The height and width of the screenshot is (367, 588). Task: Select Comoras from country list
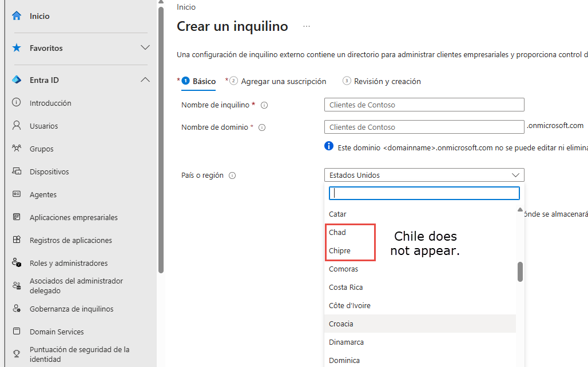click(420, 269)
